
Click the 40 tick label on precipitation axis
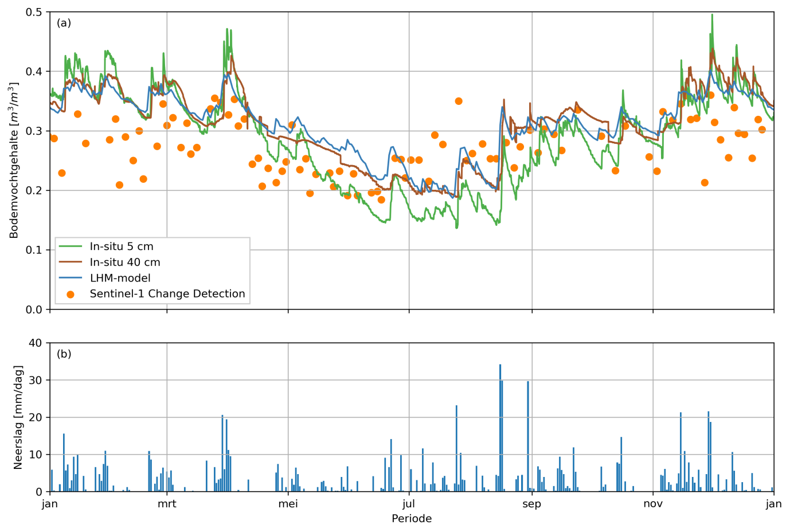(36, 343)
